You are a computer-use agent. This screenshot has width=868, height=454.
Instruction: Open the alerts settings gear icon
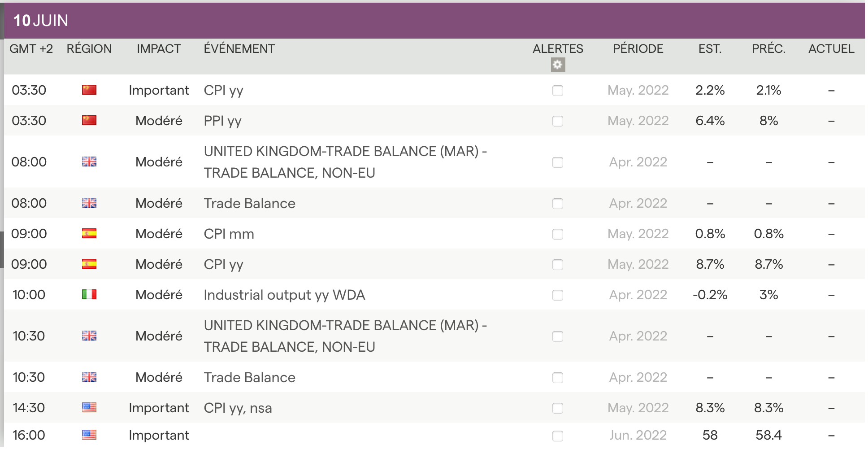(558, 65)
